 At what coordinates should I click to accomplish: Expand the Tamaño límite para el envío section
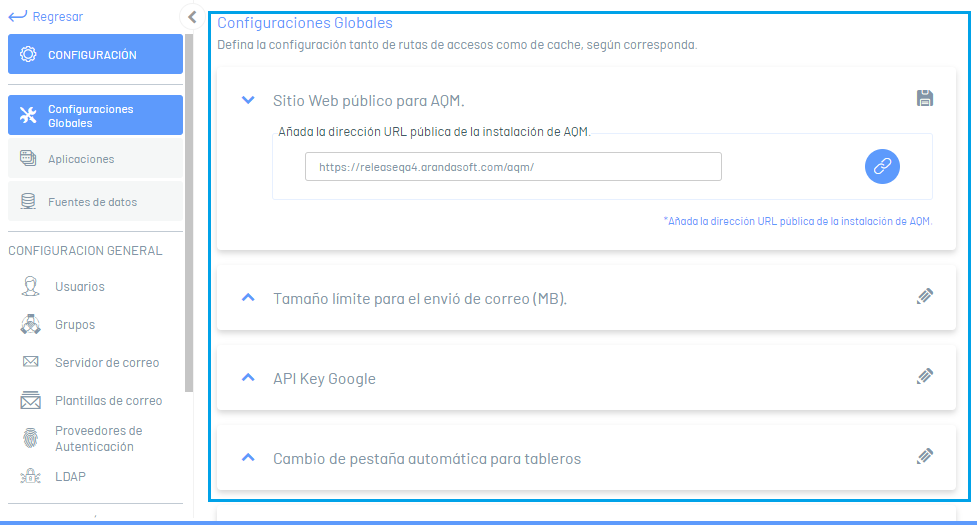(x=248, y=298)
